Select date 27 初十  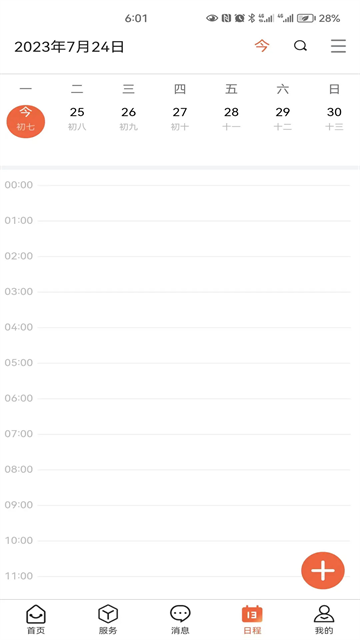[x=180, y=118]
